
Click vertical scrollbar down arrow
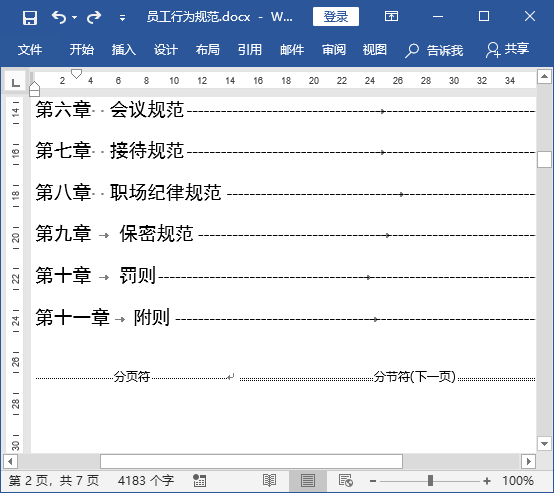(x=544, y=443)
